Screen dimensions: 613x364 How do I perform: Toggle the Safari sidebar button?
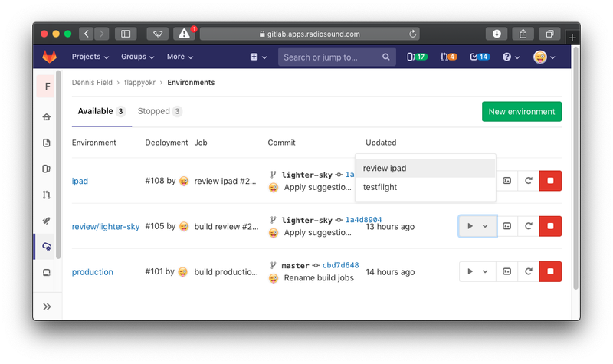(x=126, y=34)
